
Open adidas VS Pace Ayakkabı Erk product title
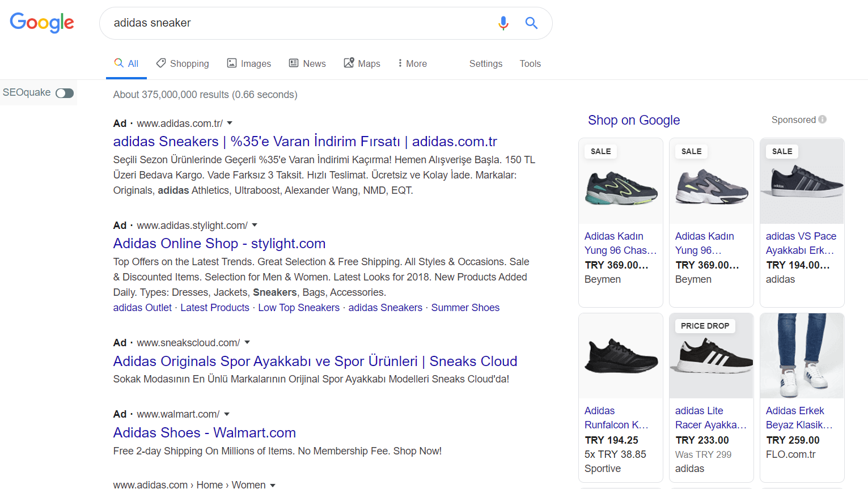[x=801, y=243]
